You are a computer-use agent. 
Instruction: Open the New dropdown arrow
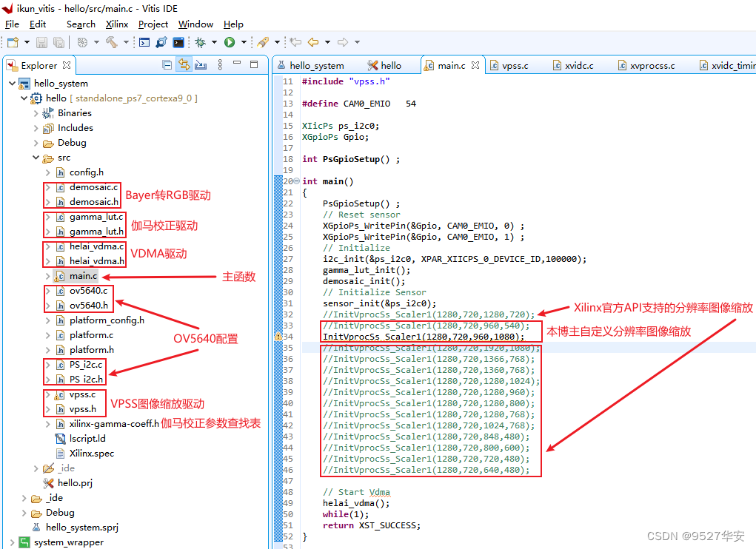click(27, 42)
